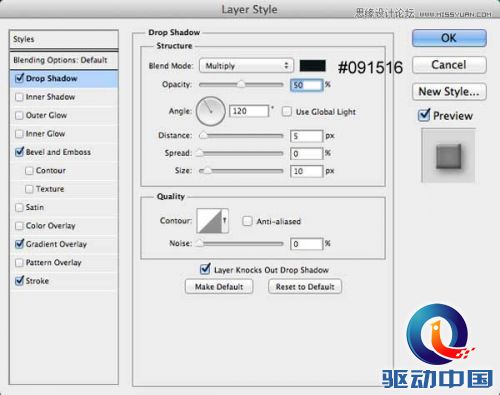Image resolution: width=500 pixels, height=395 pixels.
Task: Enable Use Global Light checkbox
Action: click(x=287, y=111)
